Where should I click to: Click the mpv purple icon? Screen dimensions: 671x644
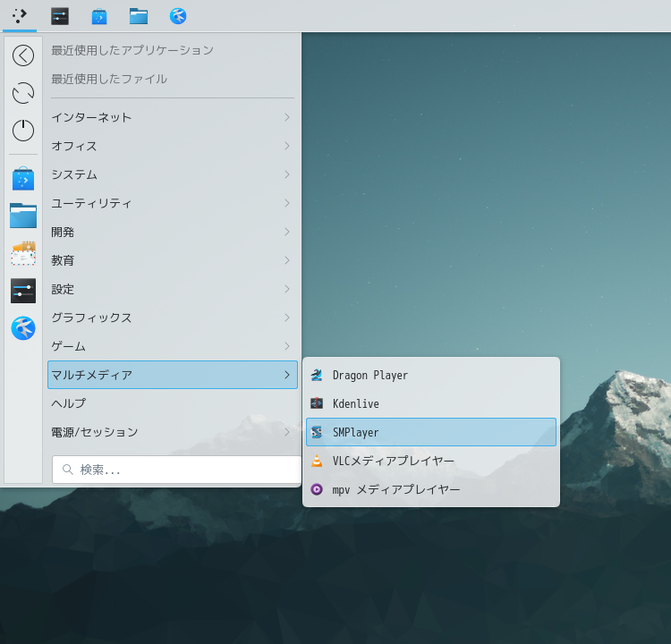pyautogui.click(x=317, y=489)
